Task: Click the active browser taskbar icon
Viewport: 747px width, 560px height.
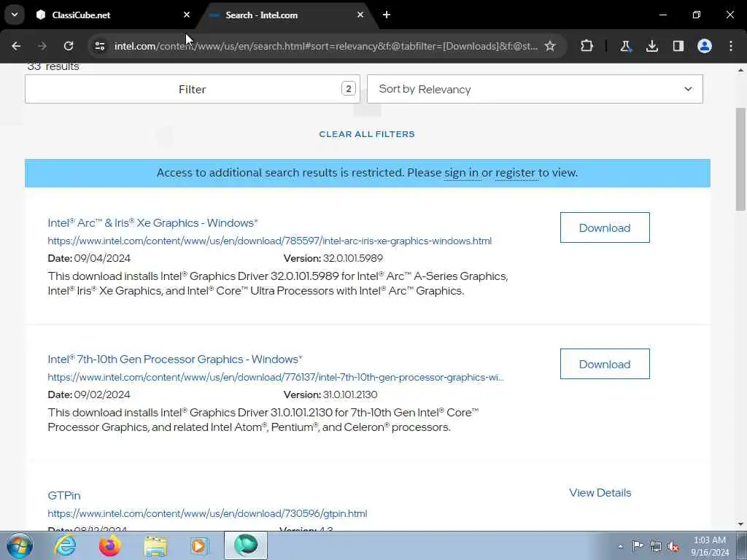Action: click(x=246, y=545)
